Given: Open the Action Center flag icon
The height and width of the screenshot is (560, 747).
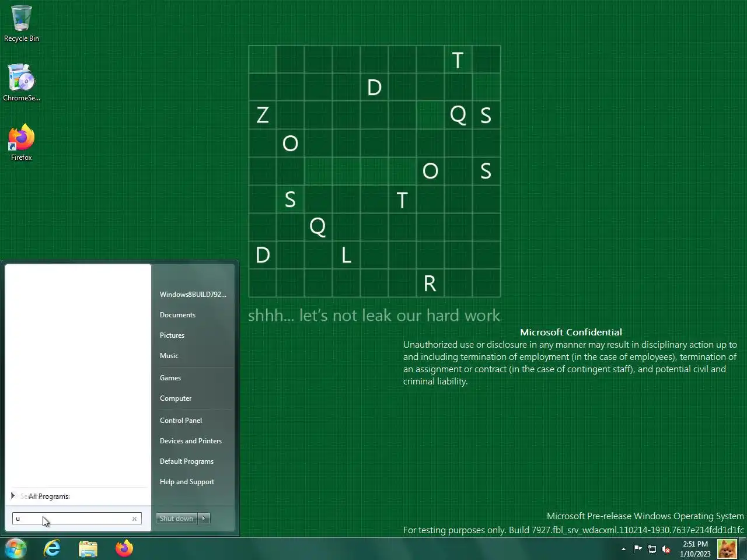Looking at the screenshot, I should point(637,549).
